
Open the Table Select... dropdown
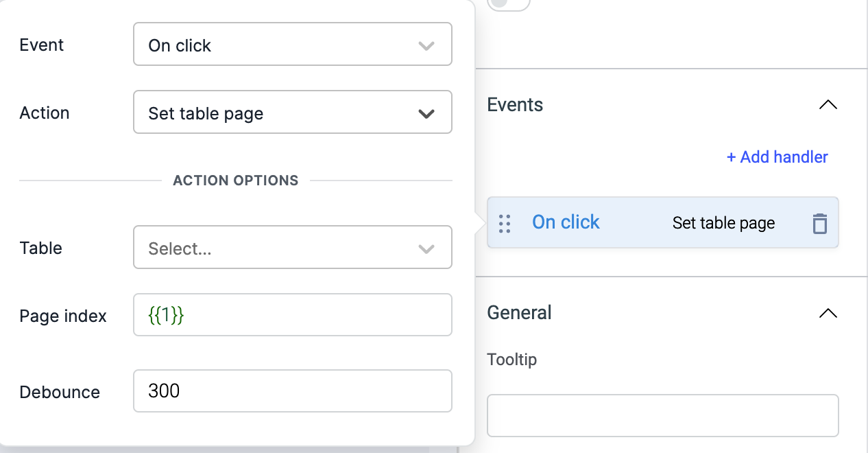pyautogui.click(x=274, y=247)
